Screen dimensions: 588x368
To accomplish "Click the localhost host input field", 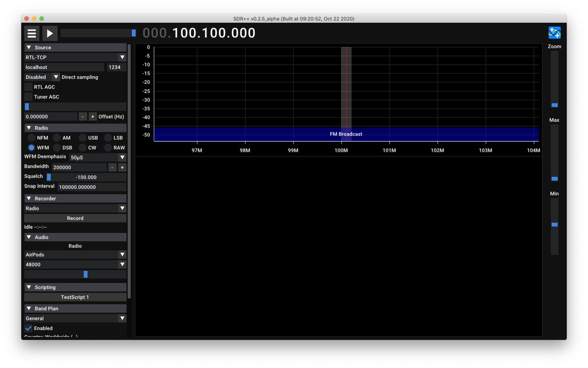I will (x=64, y=67).
